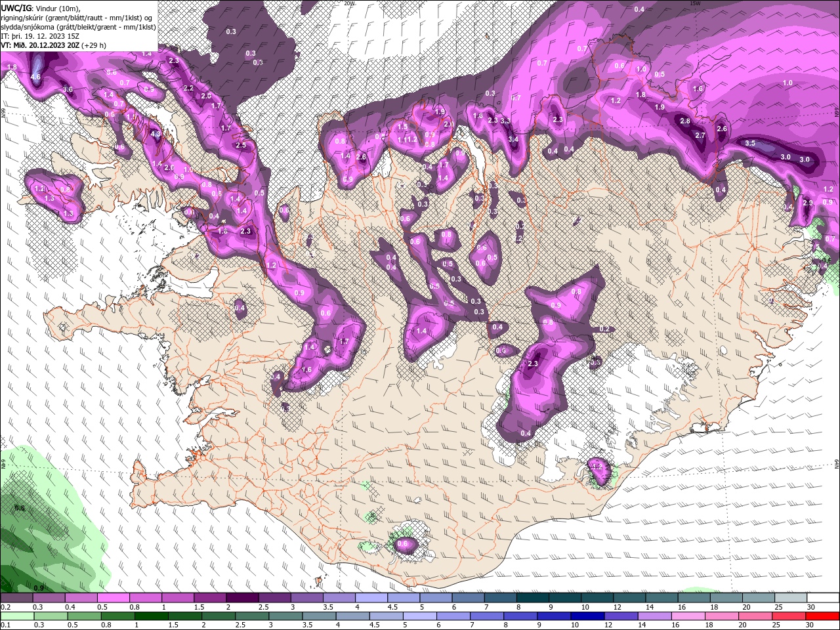
Task: Click the white swatch after 30 in upper legend
Action: [824, 597]
